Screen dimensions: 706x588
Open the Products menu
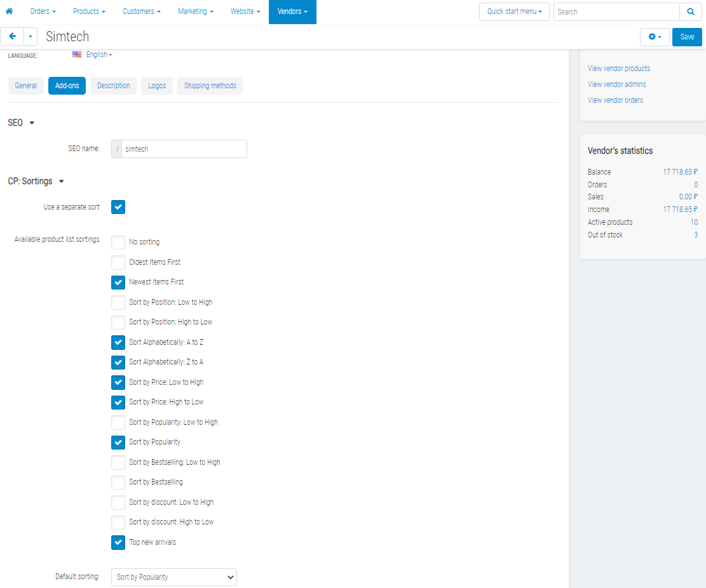(89, 11)
